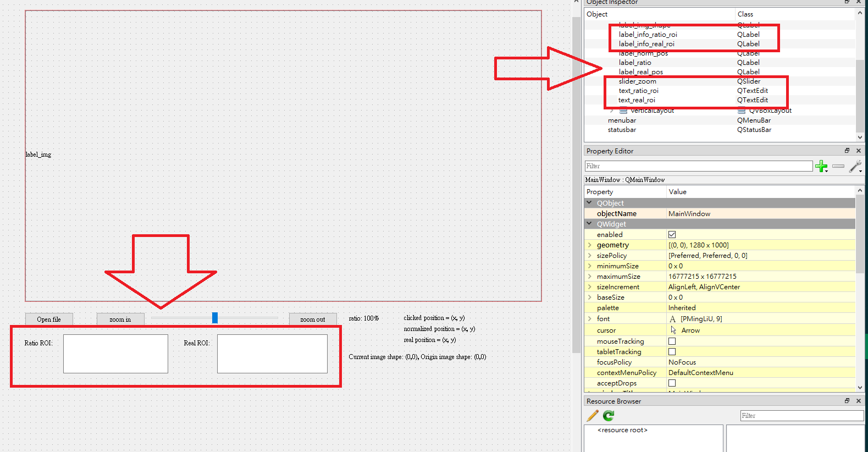
Task: Tick the acceptDrops checkbox
Action: pyautogui.click(x=672, y=383)
